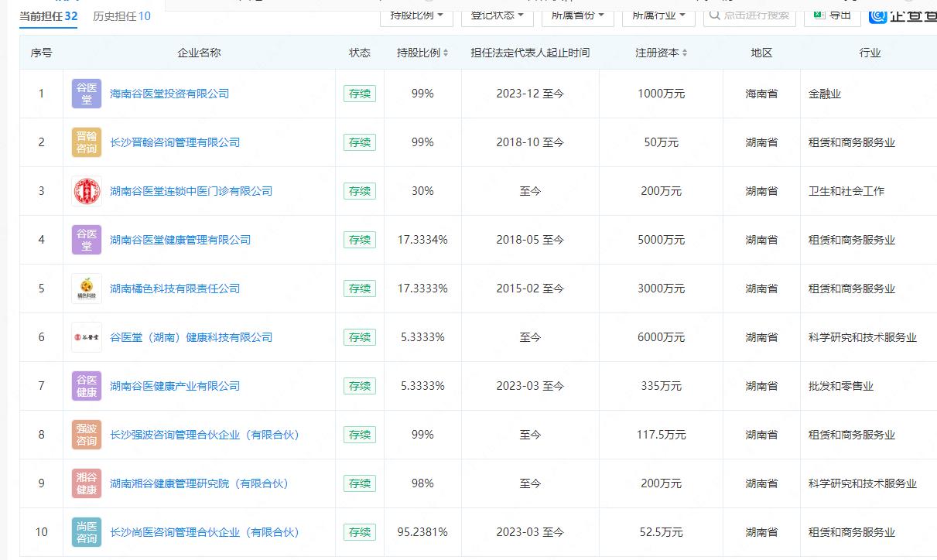Click the 尚医咨询 logo icon

tap(87, 532)
